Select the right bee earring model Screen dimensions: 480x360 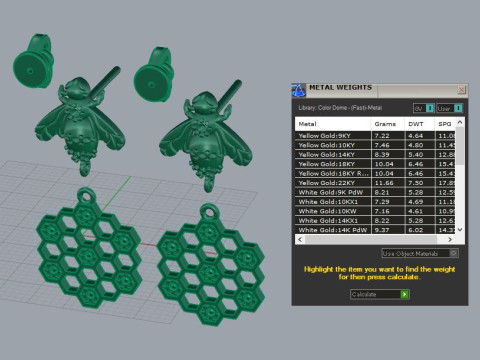tap(205, 137)
